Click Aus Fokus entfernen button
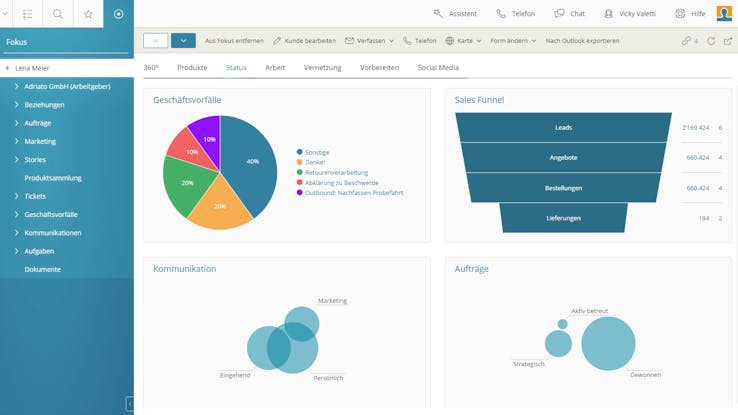This screenshot has height=415, width=738. [234, 41]
